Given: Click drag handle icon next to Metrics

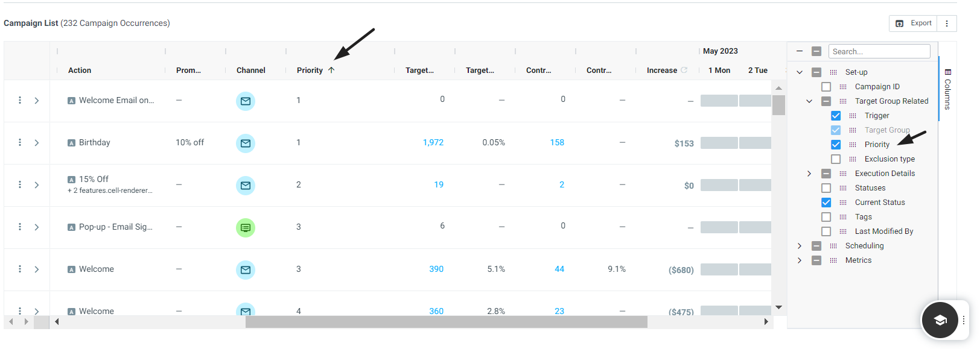Looking at the screenshot, I should [x=833, y=260].
